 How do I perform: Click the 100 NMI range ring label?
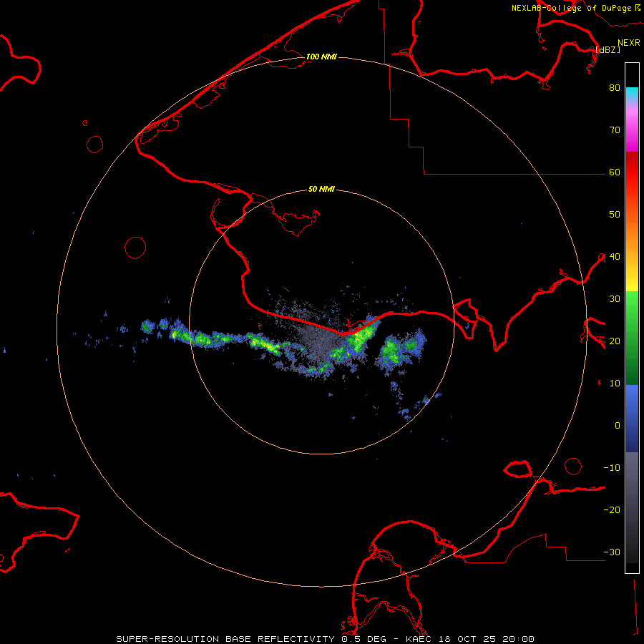point(321,57)
